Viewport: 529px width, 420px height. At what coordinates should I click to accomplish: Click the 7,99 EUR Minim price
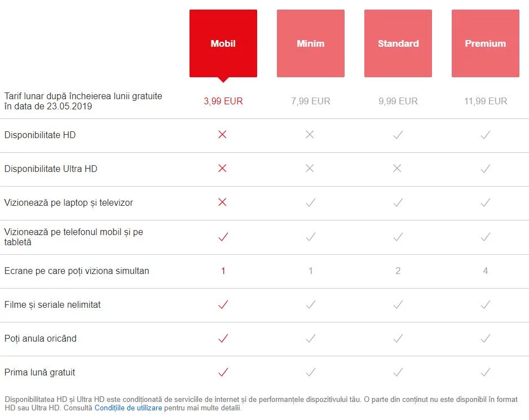tap(310, 101)
